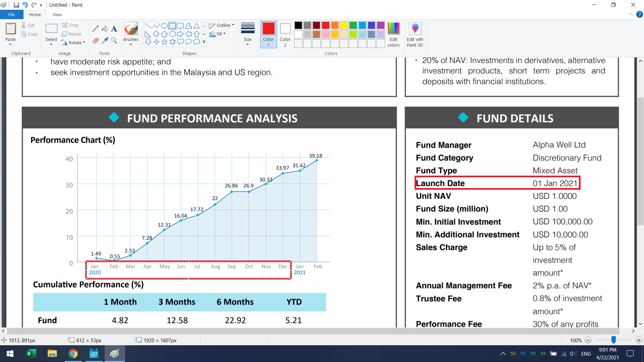The height and width of the screenshot is (362, 644).
Task: Click the Resize button
Action: (71, 34)
